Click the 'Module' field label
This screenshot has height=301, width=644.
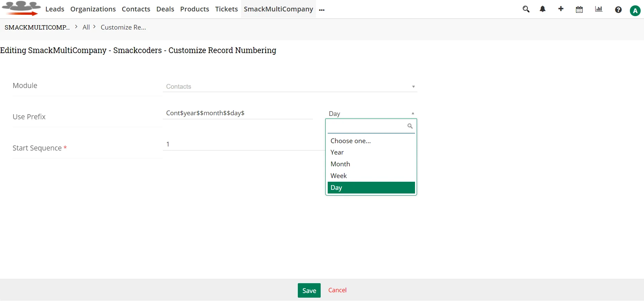(x=25, y=86)
